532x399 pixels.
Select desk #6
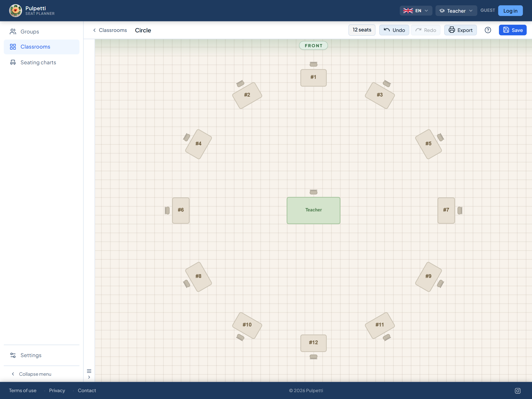coord(181,210)
